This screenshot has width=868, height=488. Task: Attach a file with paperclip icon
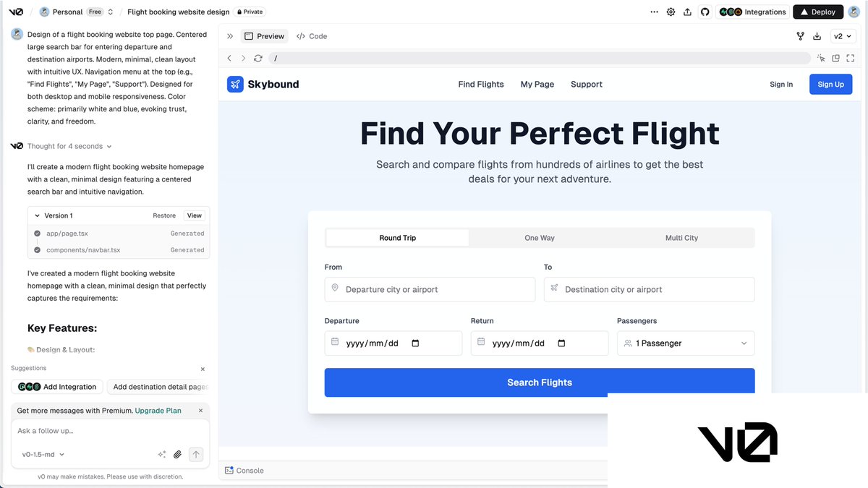[178, 455]
